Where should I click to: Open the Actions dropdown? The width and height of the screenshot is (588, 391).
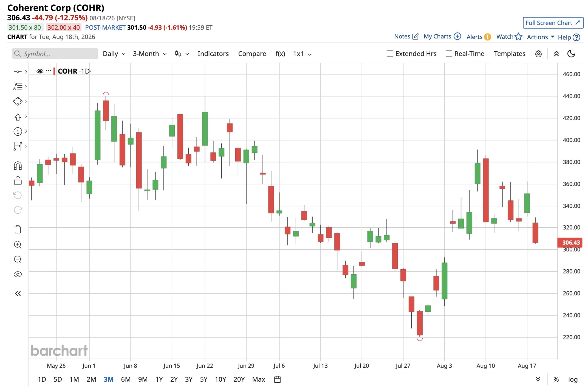tap(541, 37)
